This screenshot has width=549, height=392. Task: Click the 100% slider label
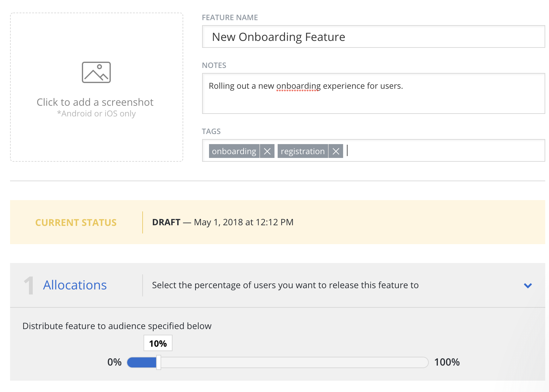447,362
